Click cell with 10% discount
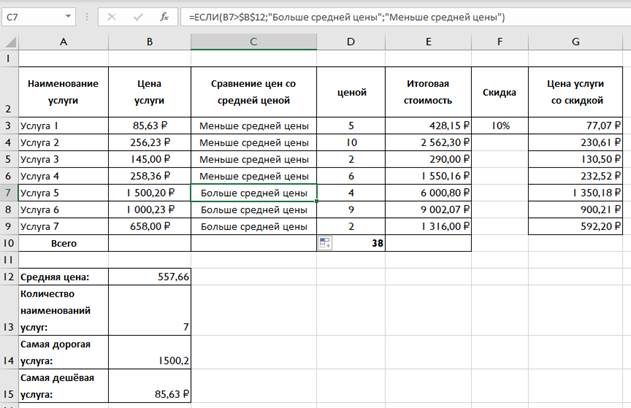Image resolution: width=631 pixels, height=408 pixels. pyautogui.click(x=500, y=127)
